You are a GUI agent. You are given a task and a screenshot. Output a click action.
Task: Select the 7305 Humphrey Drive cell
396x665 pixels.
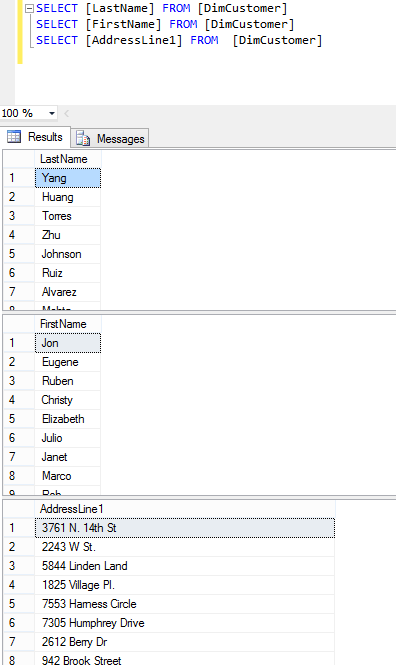185,623
